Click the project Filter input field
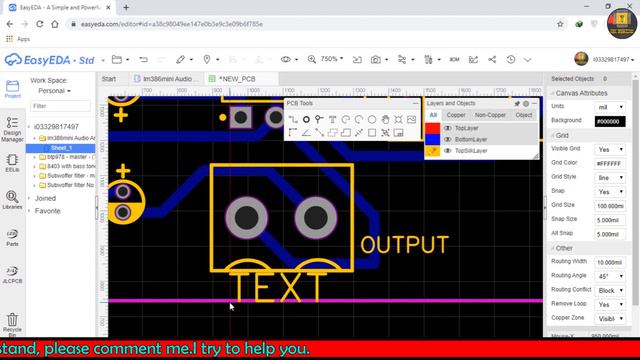The height and width of the screenshot is (360, 640). pos(60,106)
